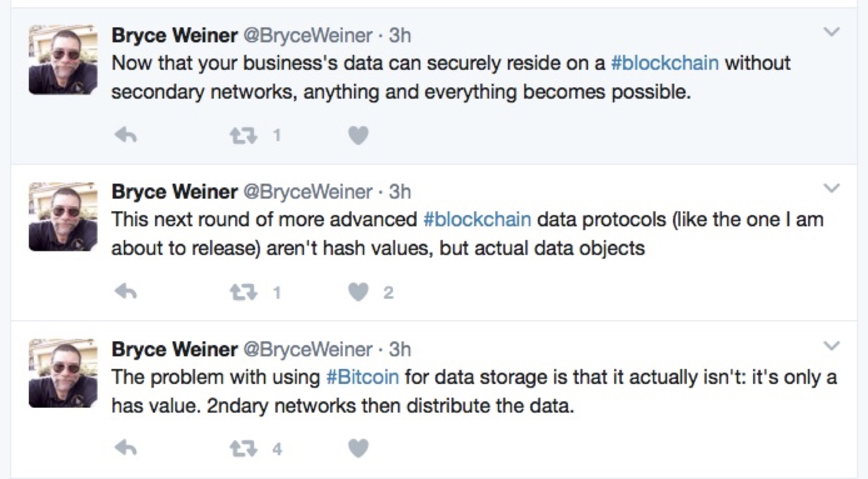
Task: Click the avatar on the data protocols tweet
Action: tap(63, 217)
